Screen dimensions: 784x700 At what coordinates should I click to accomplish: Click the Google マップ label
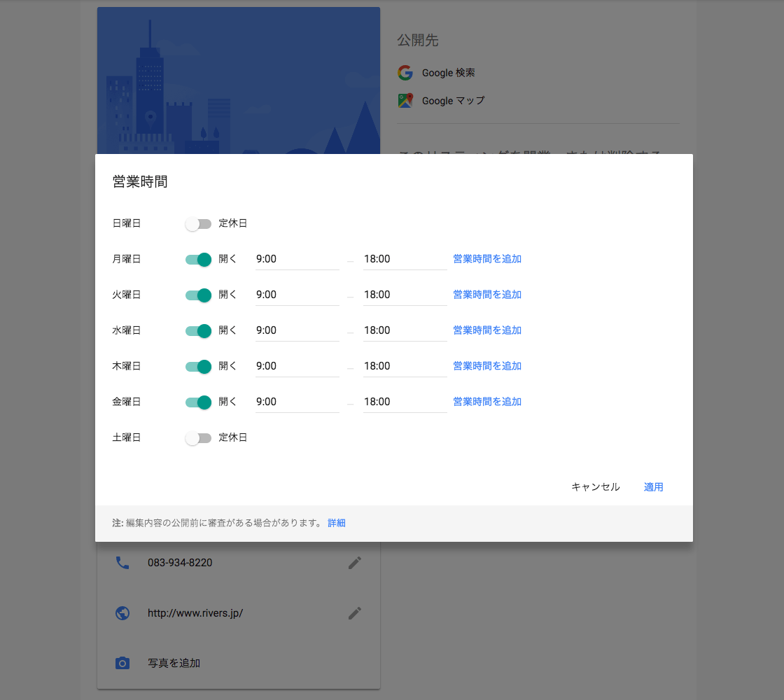[x=454, y=101]
